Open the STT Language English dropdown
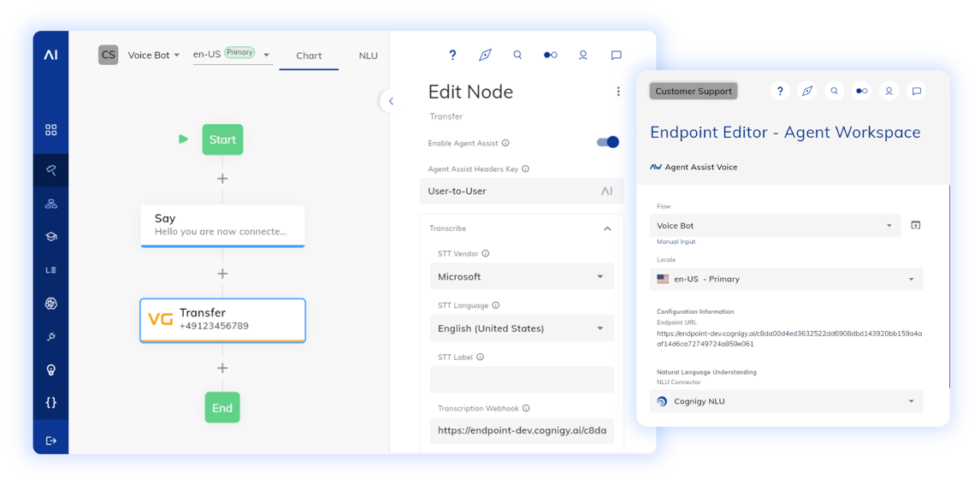 (x=522, y=328)
